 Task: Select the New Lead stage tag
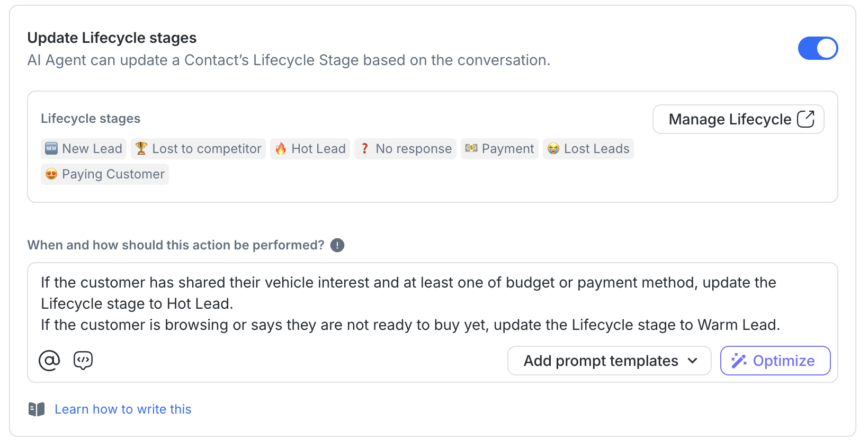(84, 149)
